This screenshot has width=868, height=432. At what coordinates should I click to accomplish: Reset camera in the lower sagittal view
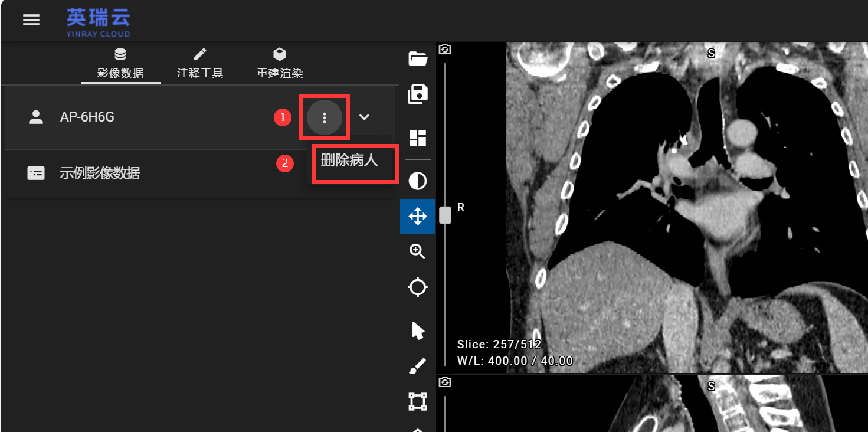[x=446, y=382]
